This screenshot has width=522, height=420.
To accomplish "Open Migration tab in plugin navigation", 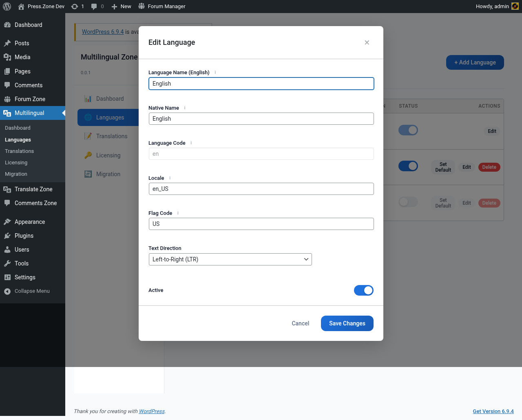I will click(x=108, y=174).
